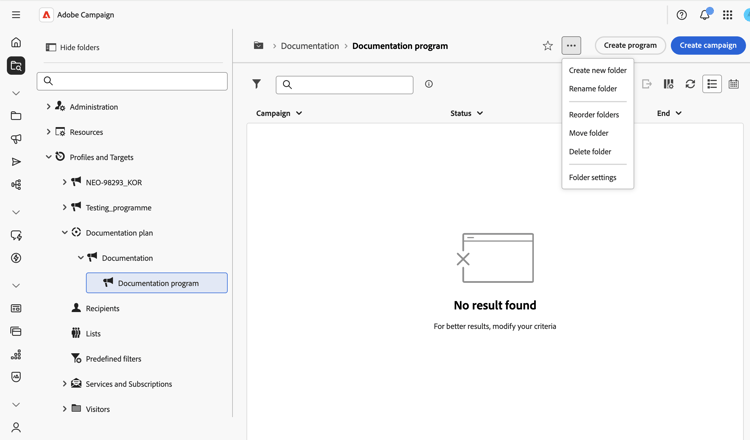Image resolution: width=750 pixels, height=440 pixels.
Task: Click Create program button
Action: 630,45
